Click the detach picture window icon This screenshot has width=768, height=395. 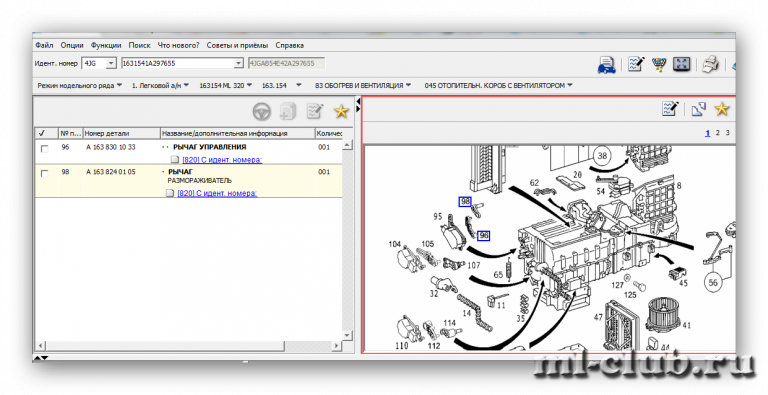tap(698, 109)
